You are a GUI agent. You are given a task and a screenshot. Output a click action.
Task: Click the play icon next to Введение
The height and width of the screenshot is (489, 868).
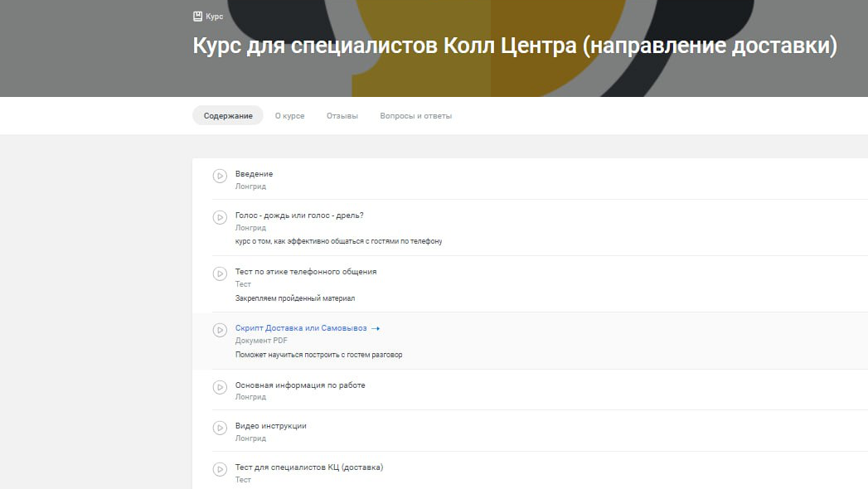pos(220,176)
